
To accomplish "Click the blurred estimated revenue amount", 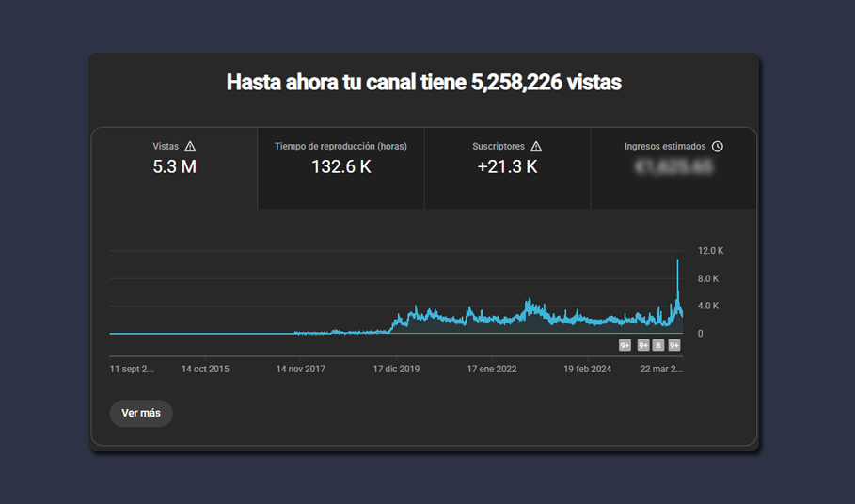I will tap(673, 168).
